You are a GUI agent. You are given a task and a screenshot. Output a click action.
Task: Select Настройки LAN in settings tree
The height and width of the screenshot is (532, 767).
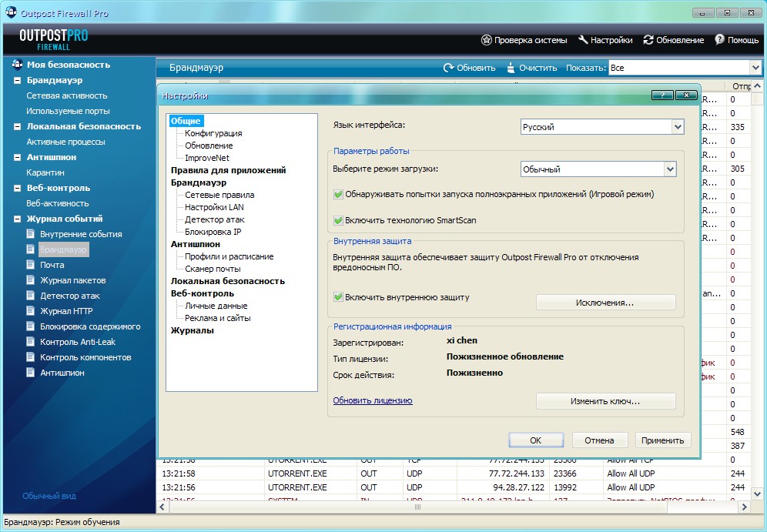click(x=214, y=207)
